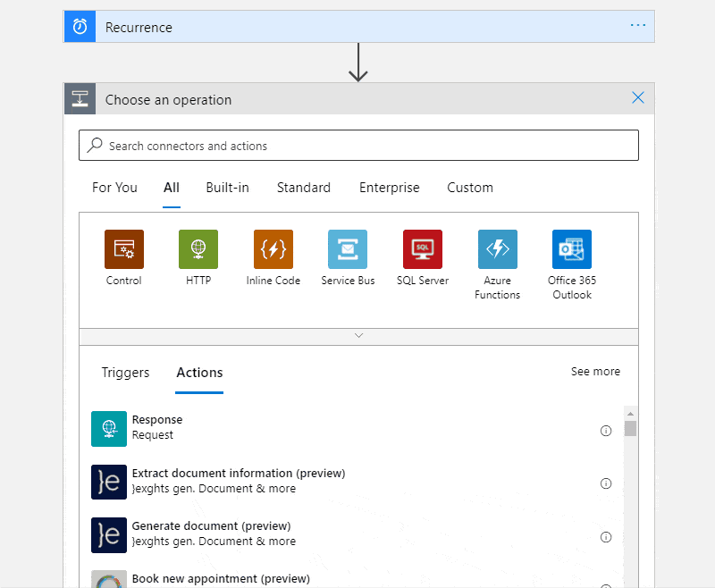Choose the Control connector icon

[124, 249]
